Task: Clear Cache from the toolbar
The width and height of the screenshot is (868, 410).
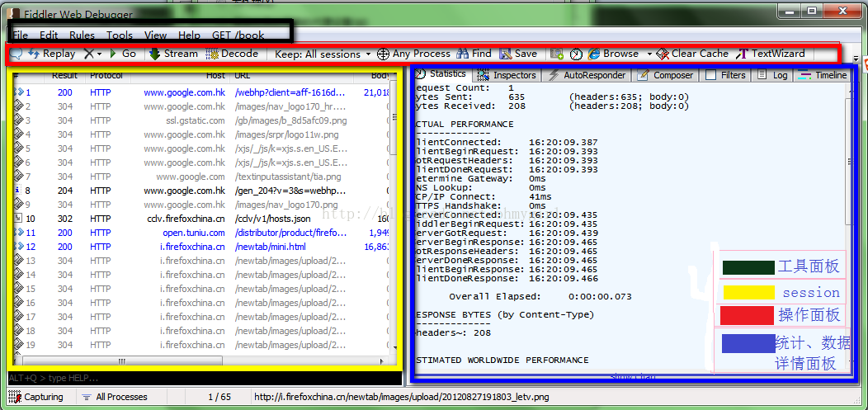Action: 692,54
